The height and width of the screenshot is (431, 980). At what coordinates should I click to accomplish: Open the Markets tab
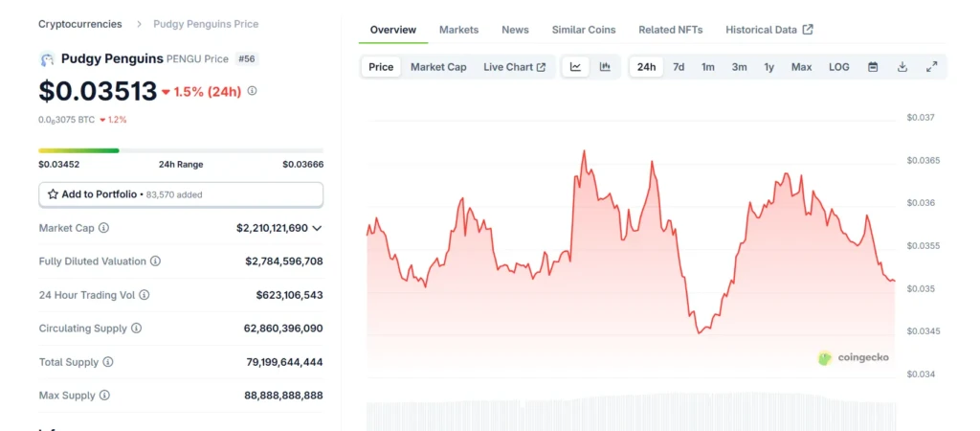[458, 30]
